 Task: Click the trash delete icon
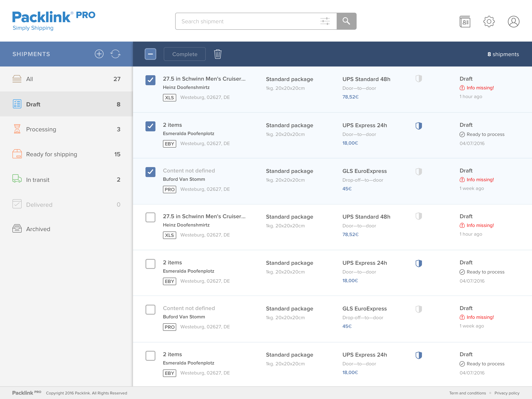(x=218, y=54)
